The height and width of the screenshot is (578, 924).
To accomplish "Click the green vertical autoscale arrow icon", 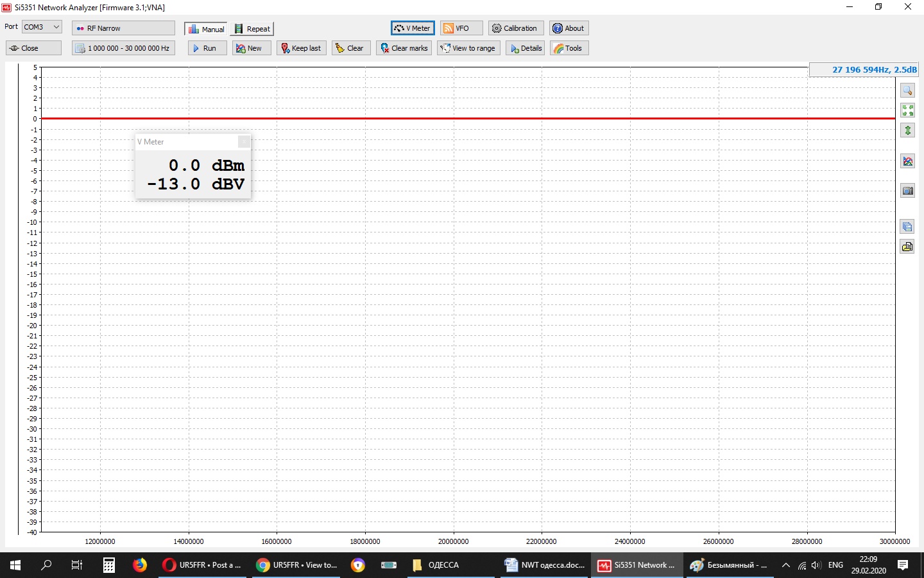I will [907, 130].
